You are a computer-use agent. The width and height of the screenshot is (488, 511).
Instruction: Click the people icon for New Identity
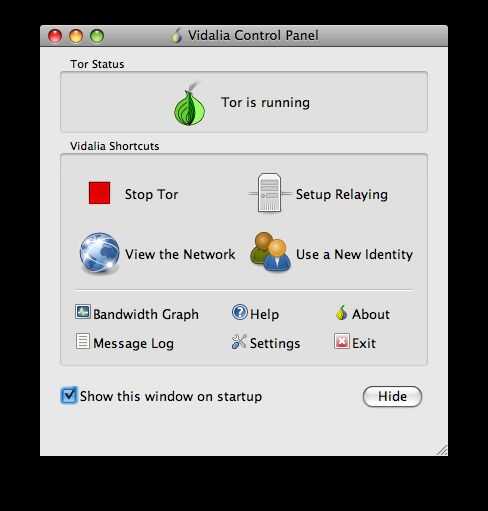[270, 252]
